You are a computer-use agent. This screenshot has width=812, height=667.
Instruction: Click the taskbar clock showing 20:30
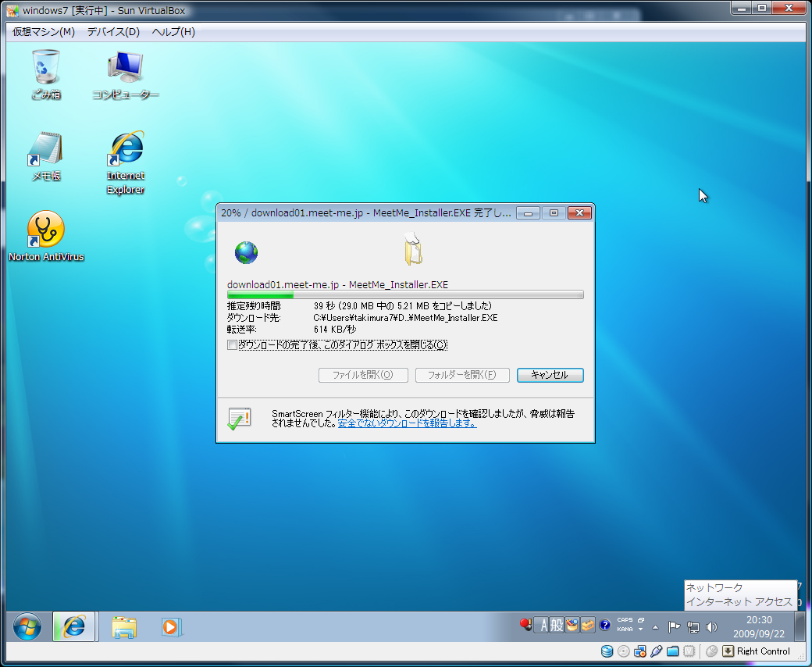[759, 626]
